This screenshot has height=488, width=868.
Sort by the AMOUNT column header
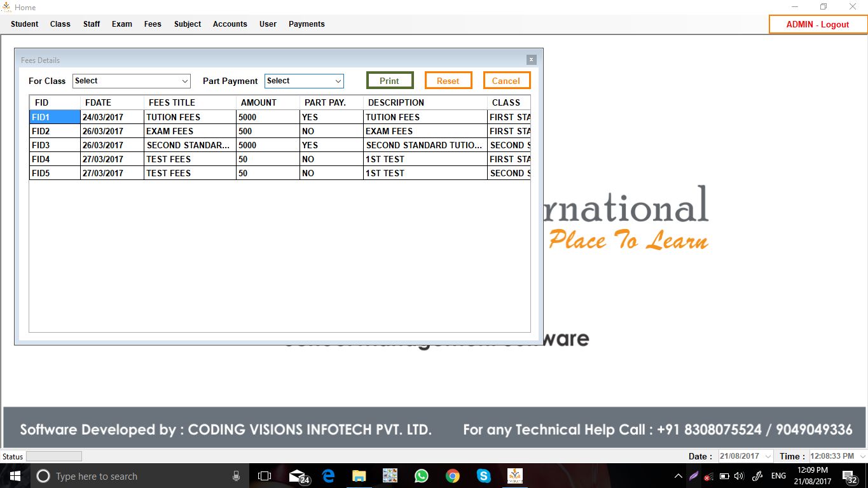click(x=268, y=102)
